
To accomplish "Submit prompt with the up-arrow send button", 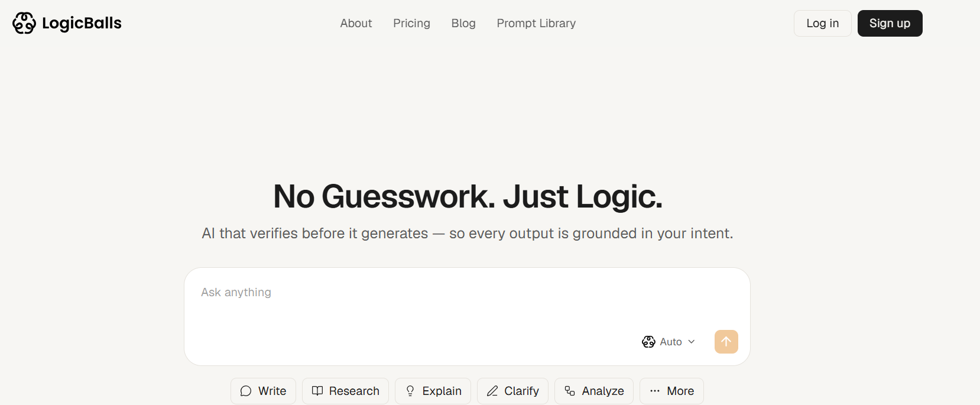I will [x=726, y=342].
